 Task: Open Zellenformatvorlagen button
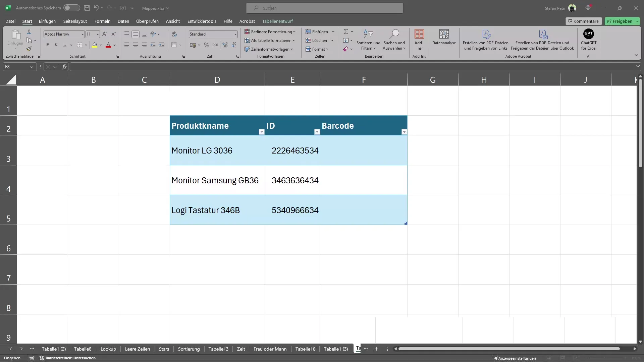tap(269, 49)
